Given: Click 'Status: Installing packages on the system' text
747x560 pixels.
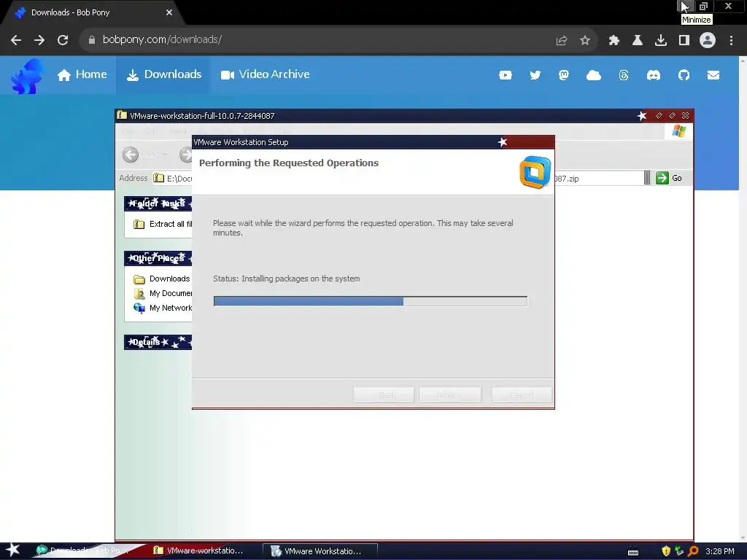Looking at the screenshot, I should point(286,279).
